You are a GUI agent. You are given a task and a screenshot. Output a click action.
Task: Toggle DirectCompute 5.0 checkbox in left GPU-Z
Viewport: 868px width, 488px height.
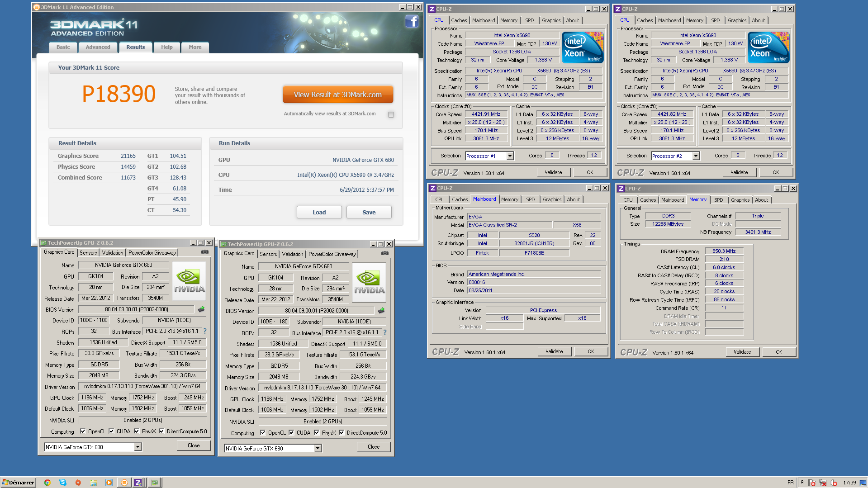161,431
